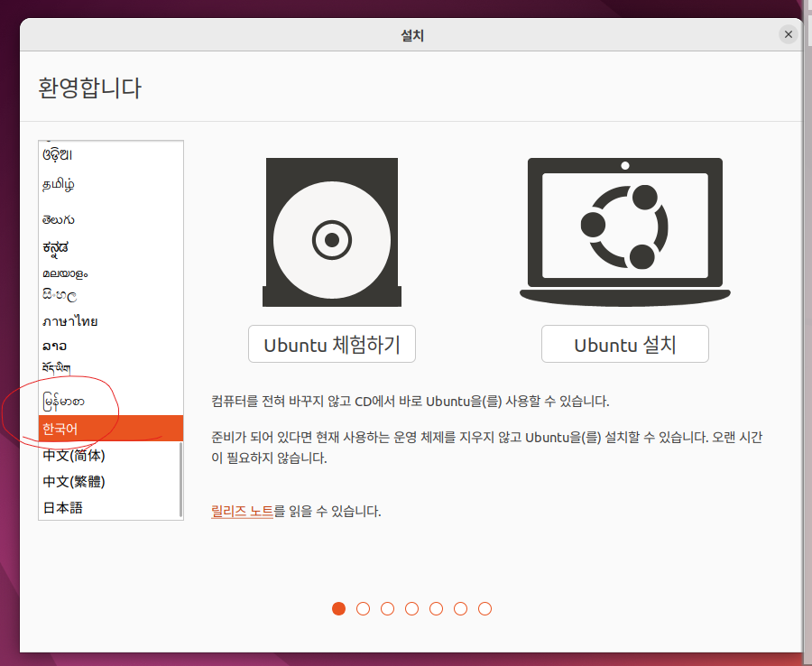Click the laptop Ubuntu logo icon

click(x=625, y=232)
